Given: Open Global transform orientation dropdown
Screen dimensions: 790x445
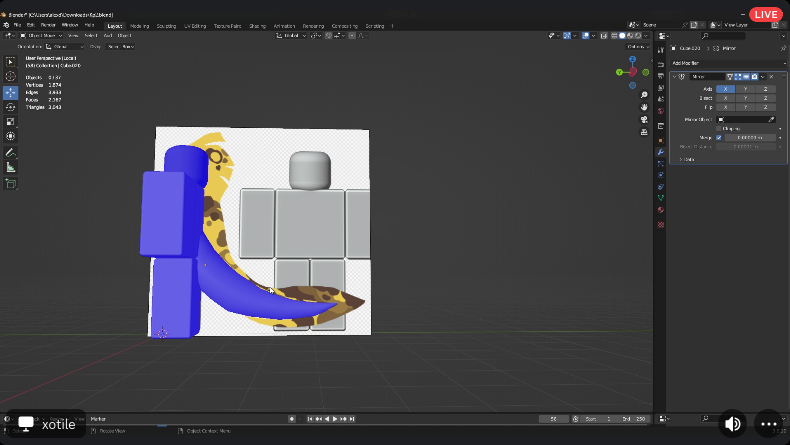Looking at the screenshot, I should click(292, 36).
